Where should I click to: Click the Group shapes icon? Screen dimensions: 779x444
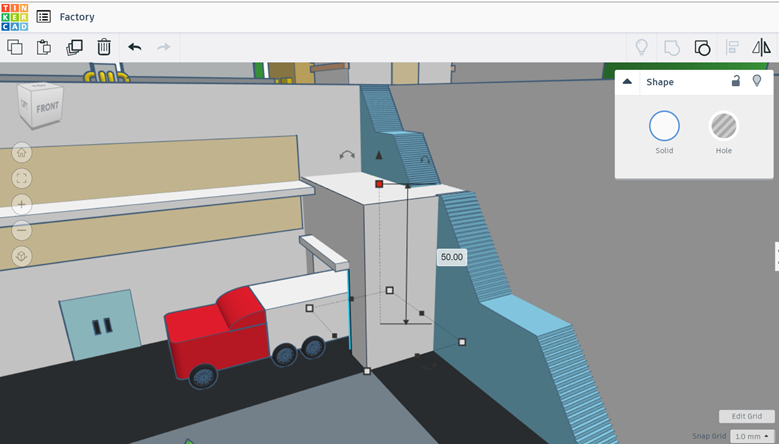pos(672,48)
